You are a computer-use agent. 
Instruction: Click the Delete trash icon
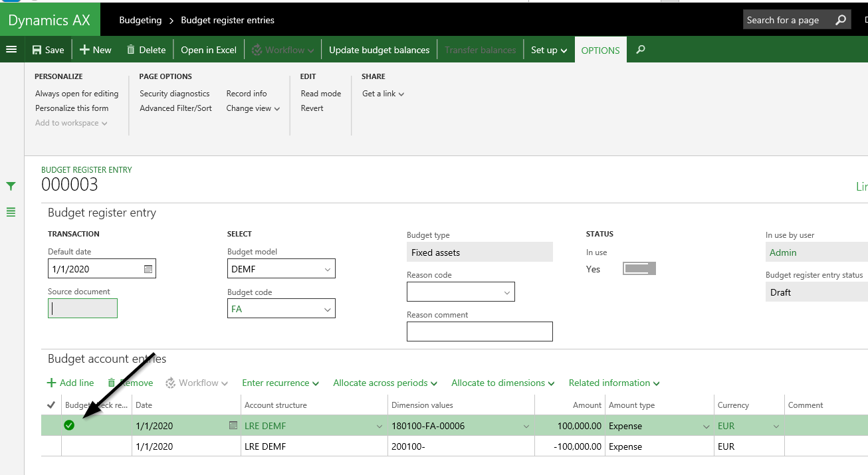pos(131,50)
